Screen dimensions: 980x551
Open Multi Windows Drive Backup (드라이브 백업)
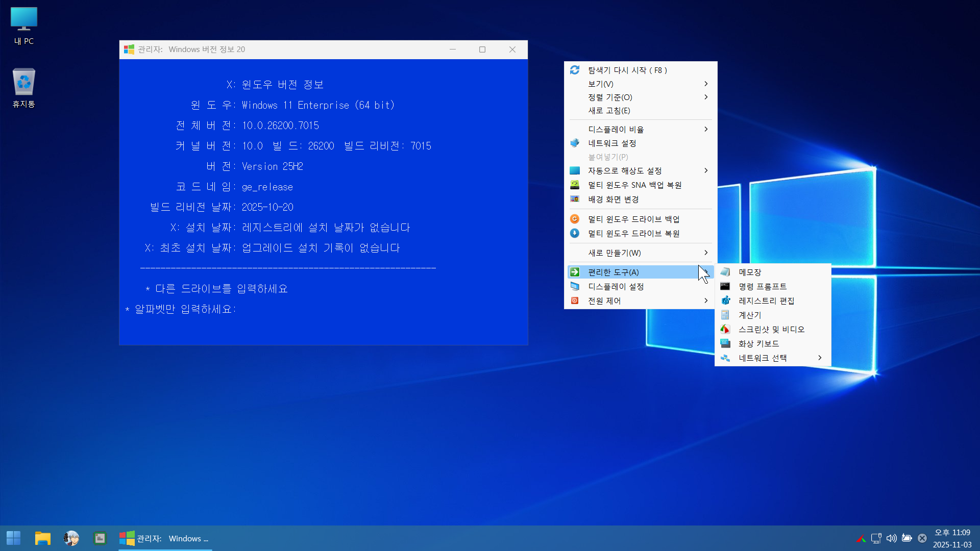[633, 219]
